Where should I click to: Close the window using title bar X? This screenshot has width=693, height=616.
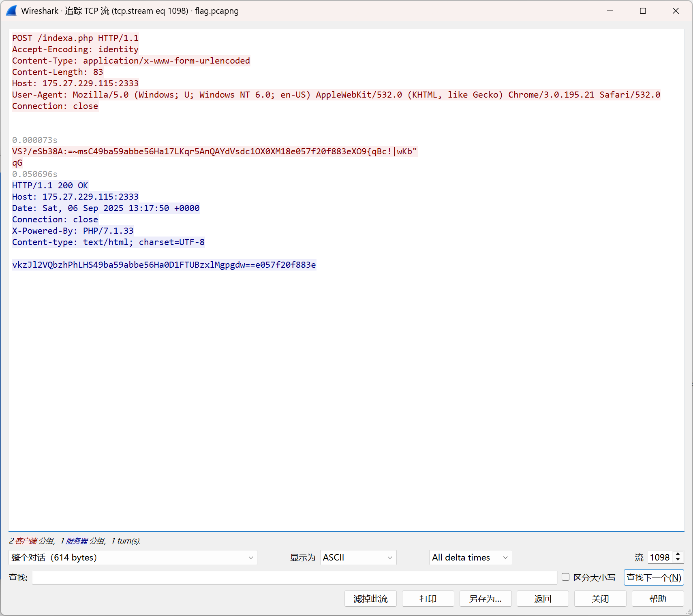pyautogui.click(x=676, y=11)
